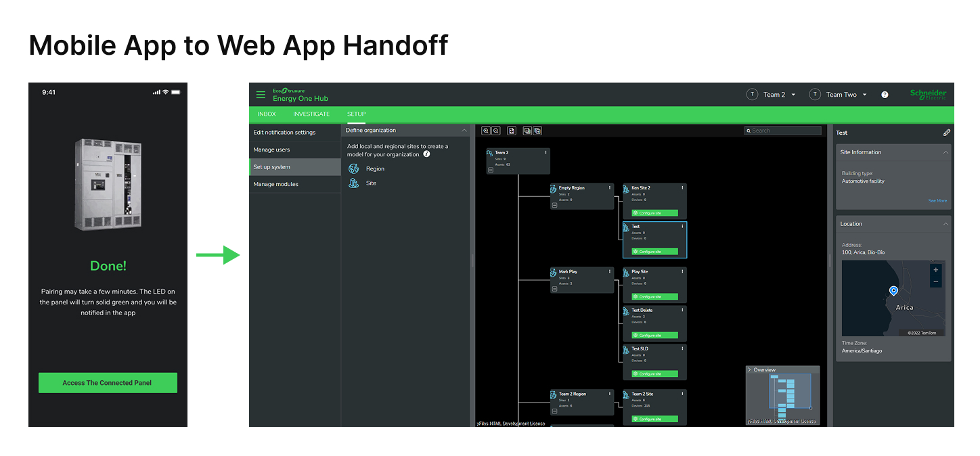Switch to the INBOX tab
Image resolution: width=980 pixels, height=456 pixels.
[x=267, y=114]
